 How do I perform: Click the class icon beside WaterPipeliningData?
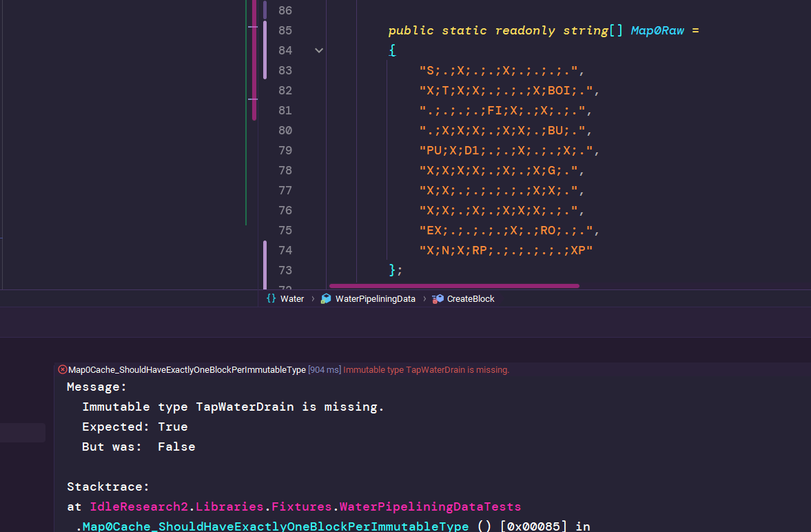click(x=326, y=298)
